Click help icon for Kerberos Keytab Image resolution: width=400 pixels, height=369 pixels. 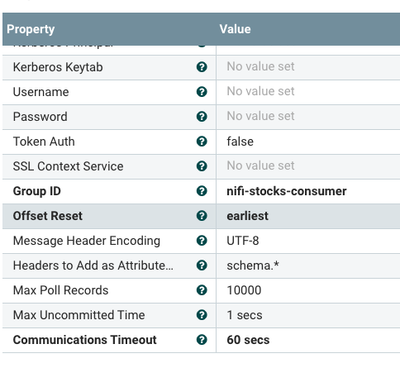(202, 67)
